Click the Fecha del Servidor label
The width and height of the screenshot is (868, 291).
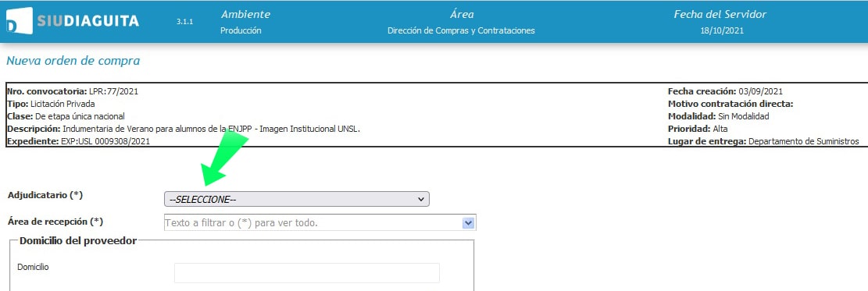click(720, 14)
